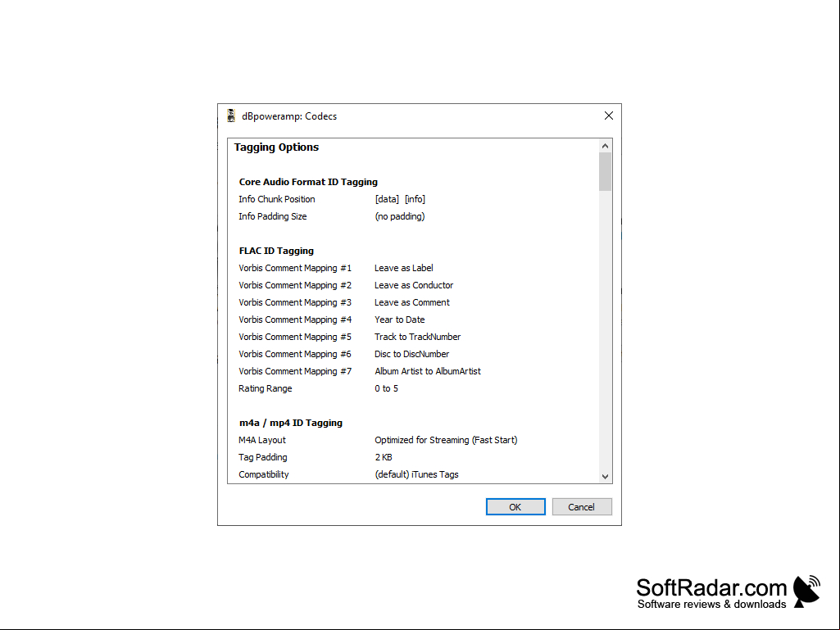Change Vorbis Mapping #6 value Disc to DiscNumber
The height and width of the screenshot is (630, 840).
[411, 354]
